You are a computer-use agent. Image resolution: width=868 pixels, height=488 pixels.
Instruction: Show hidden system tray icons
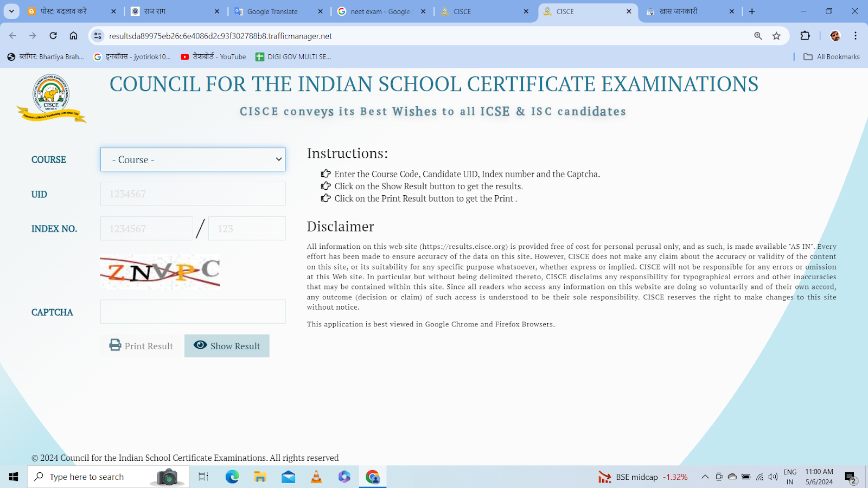705,477
